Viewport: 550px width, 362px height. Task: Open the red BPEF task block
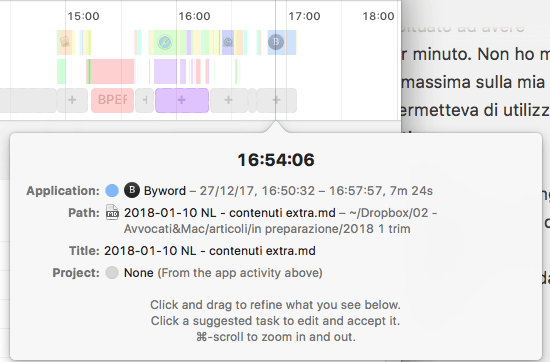(112, 100)
